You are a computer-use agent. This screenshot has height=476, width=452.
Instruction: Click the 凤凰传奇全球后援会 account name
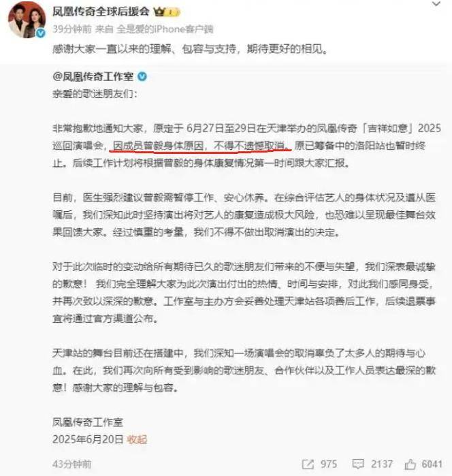[x=101, y=12]
